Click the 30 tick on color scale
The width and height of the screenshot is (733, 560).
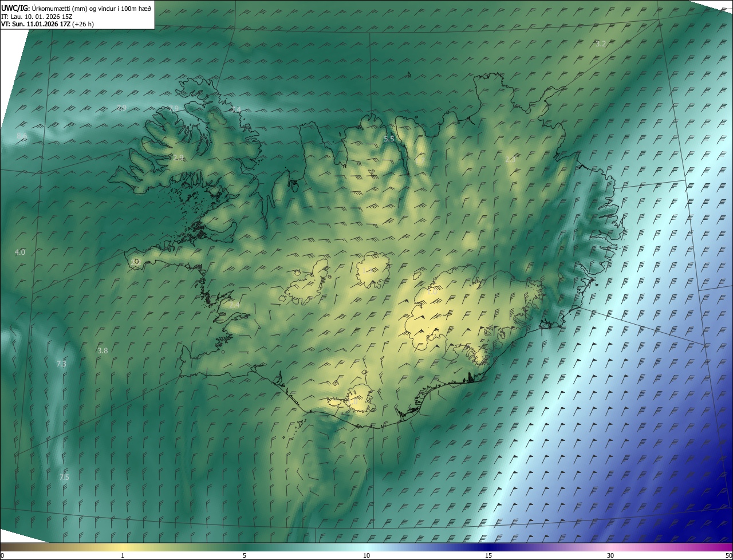point(610,555)
